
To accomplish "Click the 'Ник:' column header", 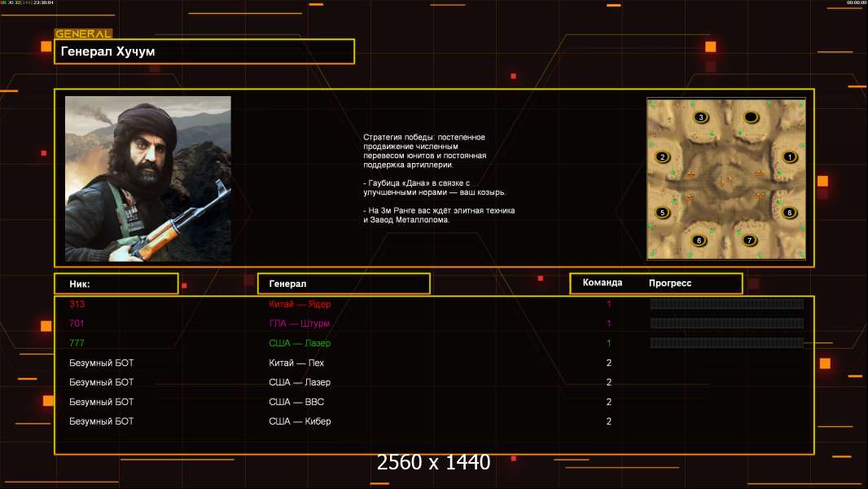I will point(116,284).
